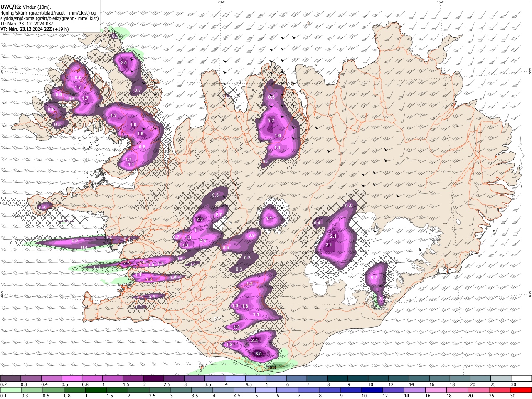Pick the rain legend swatch between 20 and 25

pyautogui.click(x=479, y=390)
